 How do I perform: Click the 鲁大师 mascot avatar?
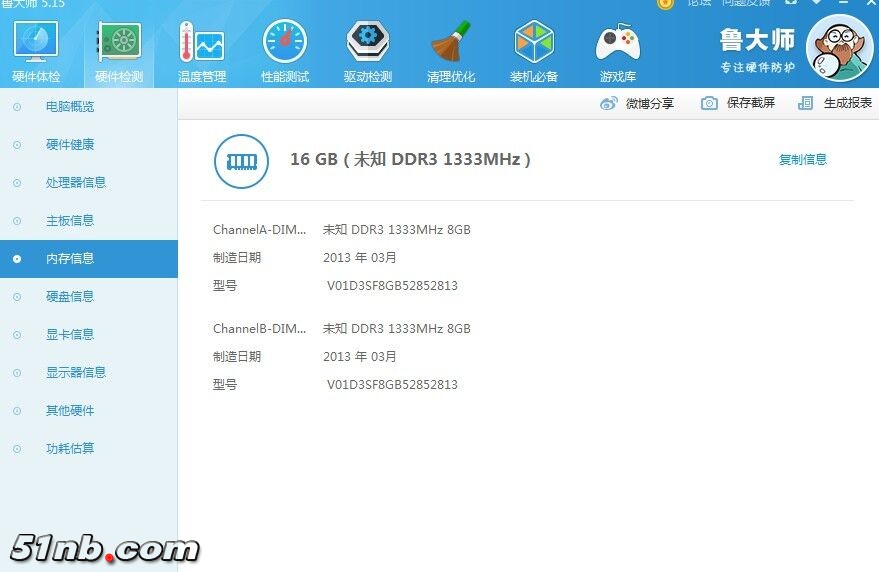point(839,48)
